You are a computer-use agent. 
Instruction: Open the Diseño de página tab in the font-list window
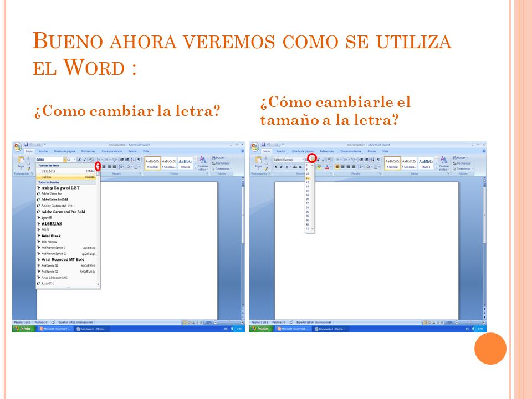click(x=64, y=151)
